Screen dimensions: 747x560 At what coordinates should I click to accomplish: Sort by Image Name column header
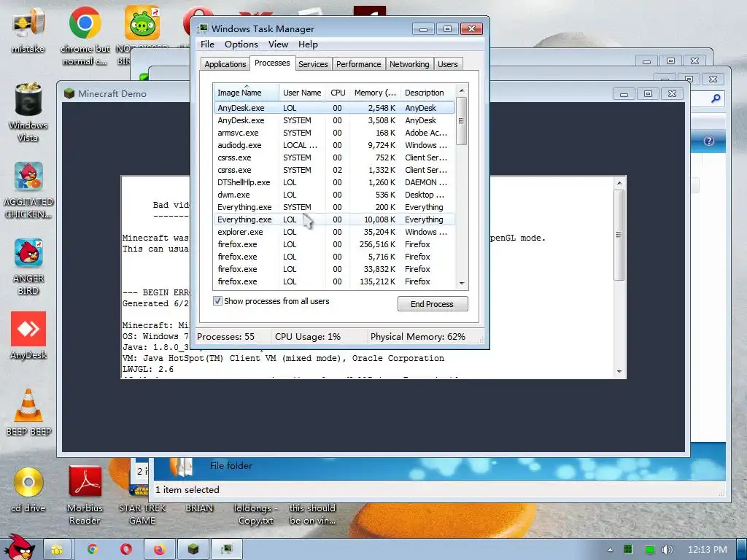246,93
